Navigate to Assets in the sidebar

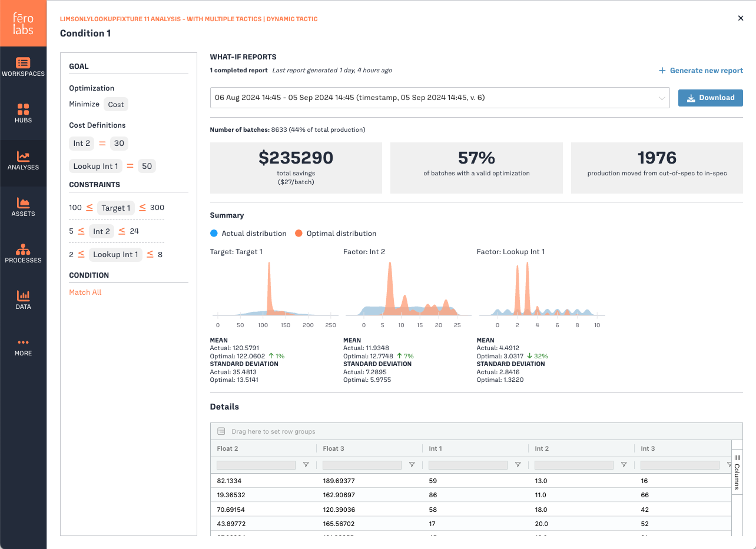23,207
